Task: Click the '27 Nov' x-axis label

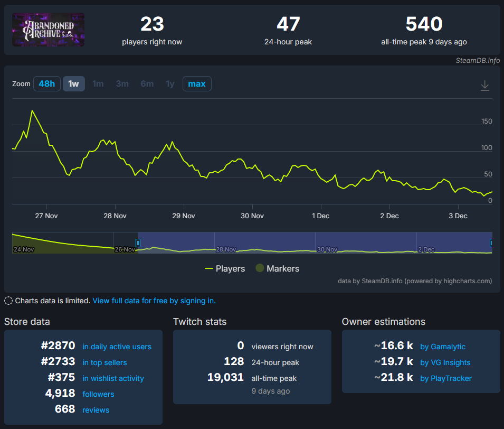Action: (46, 216)
